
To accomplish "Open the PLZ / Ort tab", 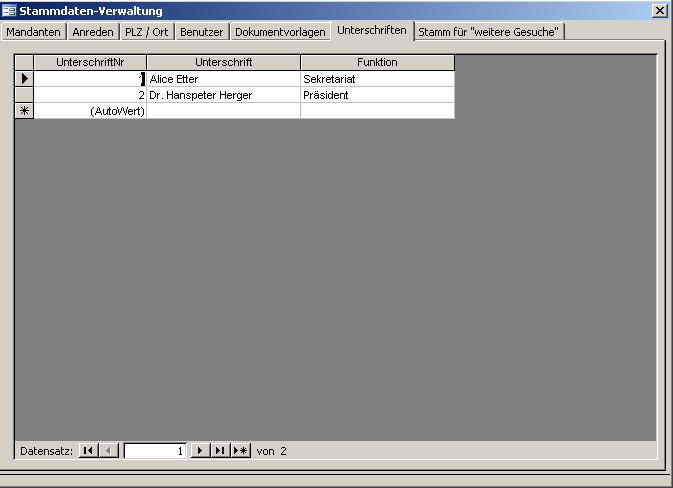I will (x=147, y=32).
